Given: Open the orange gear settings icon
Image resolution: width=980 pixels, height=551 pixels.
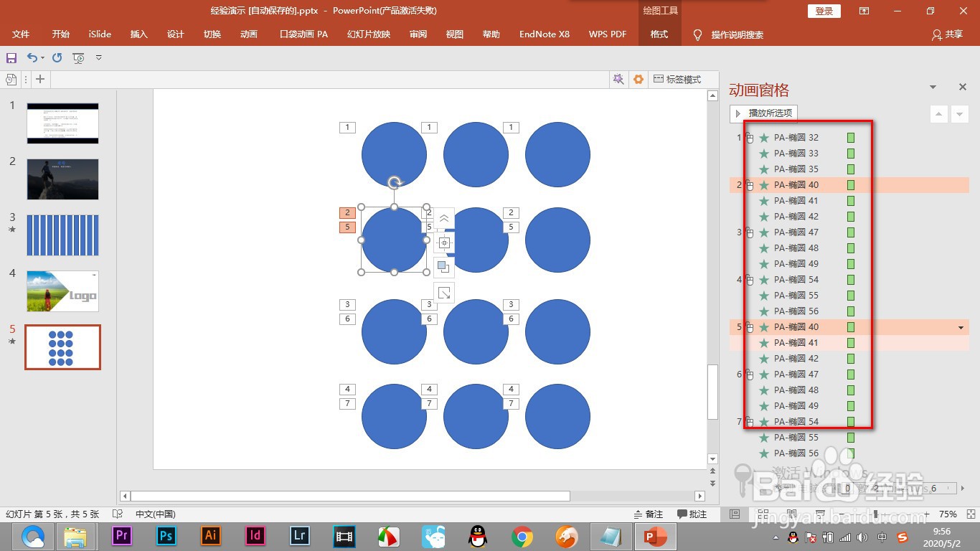Looking at the screenshot, I should tap(638, 80).
